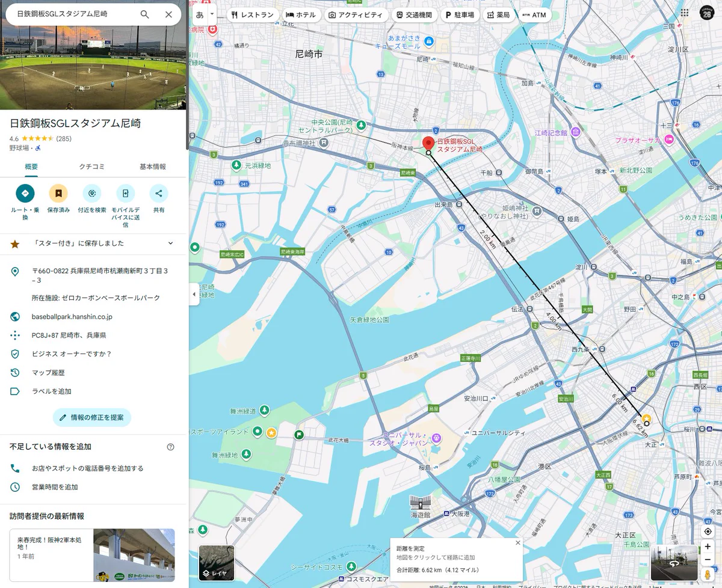The height and width of the screenshot is (588, 722).
Task: Click the ユニバーサル・スタジオ・ジャパン map marker
Action: [438, 437]
